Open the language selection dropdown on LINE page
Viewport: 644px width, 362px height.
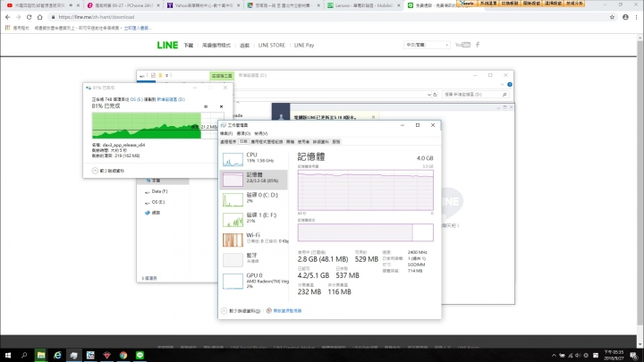click(x=427, y=45)
